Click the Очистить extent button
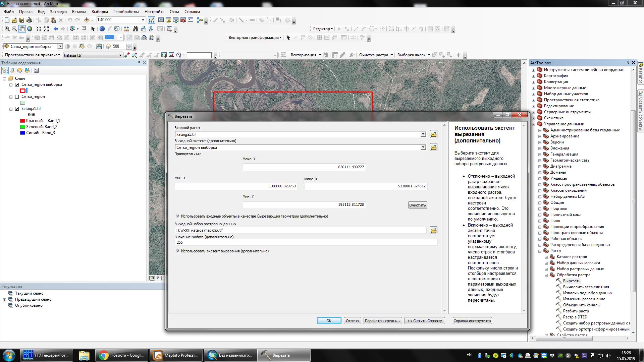The image size is (644, 362). (417, 205)
